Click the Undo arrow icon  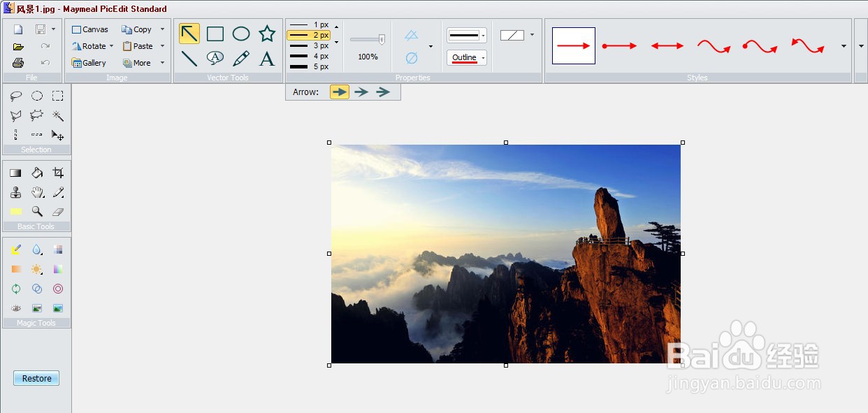pyautogui.click(x=45, y=63)
